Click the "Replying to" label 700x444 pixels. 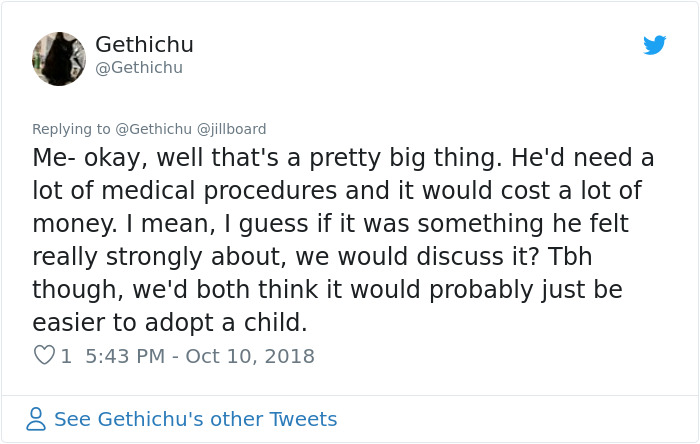71,129
